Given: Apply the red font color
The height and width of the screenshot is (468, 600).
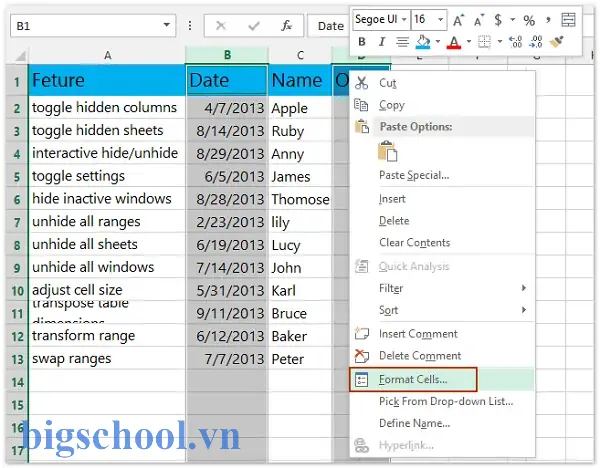Looking at the screenshot, I should click(454, 41).
